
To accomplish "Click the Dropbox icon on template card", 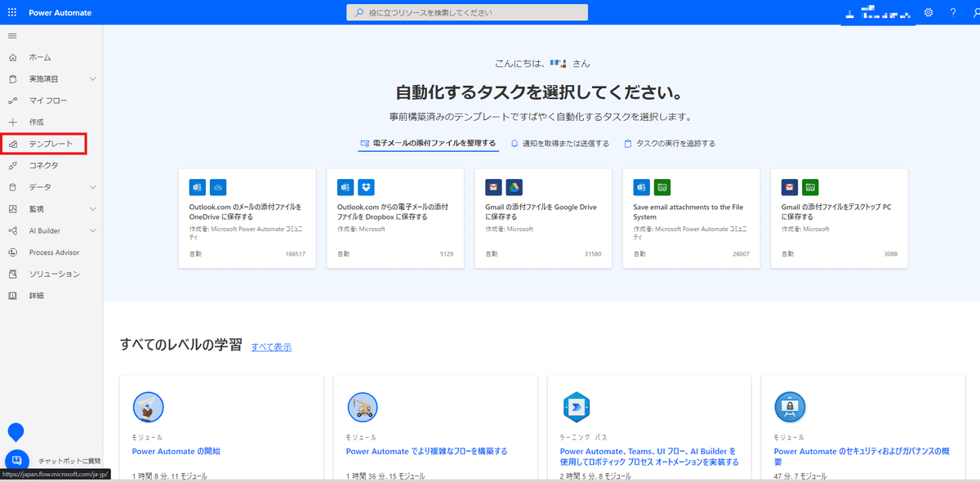I will [x=366, y=187].
